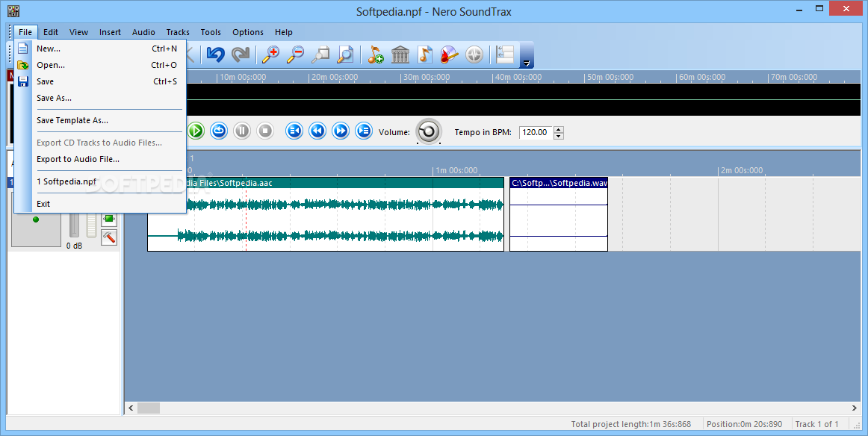Viewport: 868px width, 436px height.
Task: Click the gray round waveform icon
Action: [474, 54]
